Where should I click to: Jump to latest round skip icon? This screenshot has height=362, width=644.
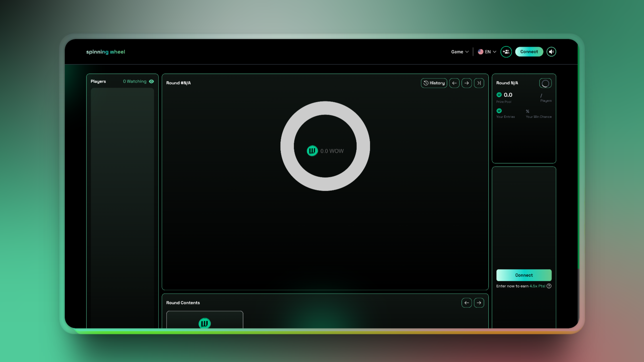(x=479, y=83)
